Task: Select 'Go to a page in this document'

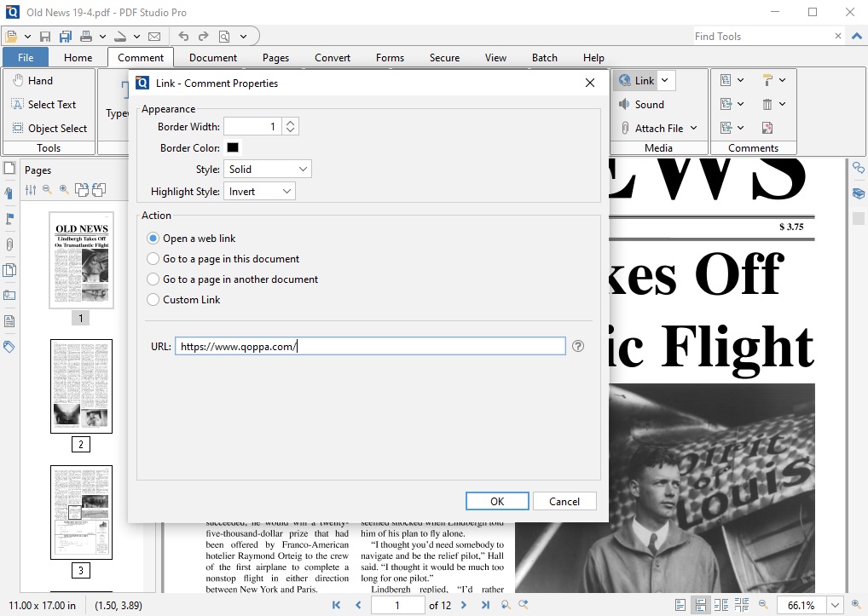Action: click(153, 259)
